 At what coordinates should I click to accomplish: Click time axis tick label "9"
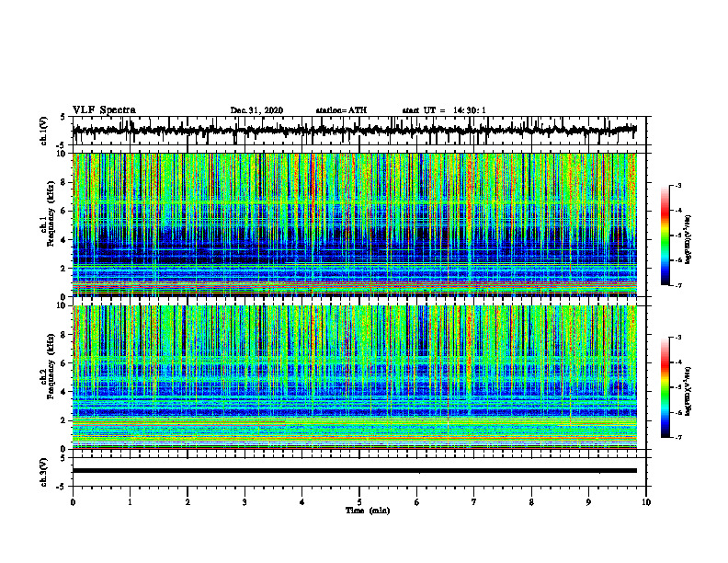(x=588, y=502)
